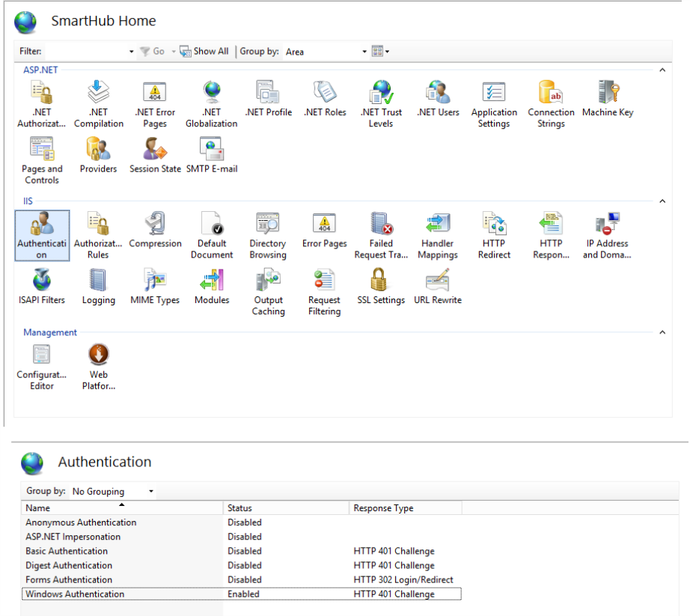Image resolution: width=690 pixels, height=616 pixels.
Task: Open the Request Filtering icon
Action: pos(324,291)
